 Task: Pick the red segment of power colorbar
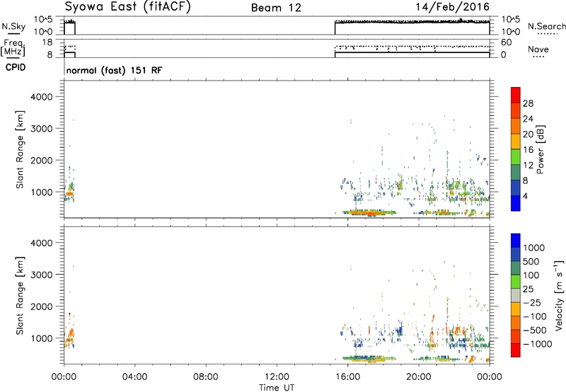click(x=516, y=96)
